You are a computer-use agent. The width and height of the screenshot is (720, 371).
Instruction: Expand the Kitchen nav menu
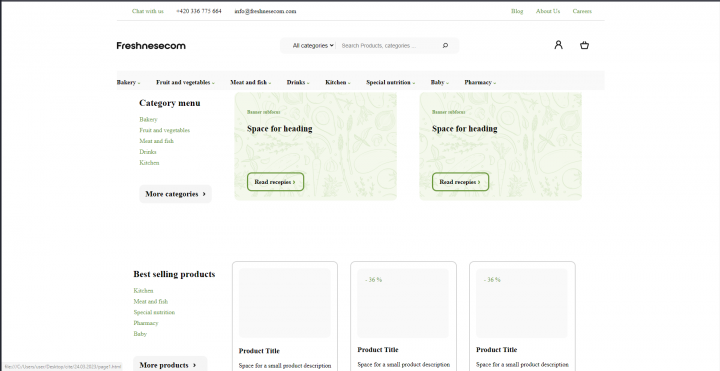click(338, 82)
